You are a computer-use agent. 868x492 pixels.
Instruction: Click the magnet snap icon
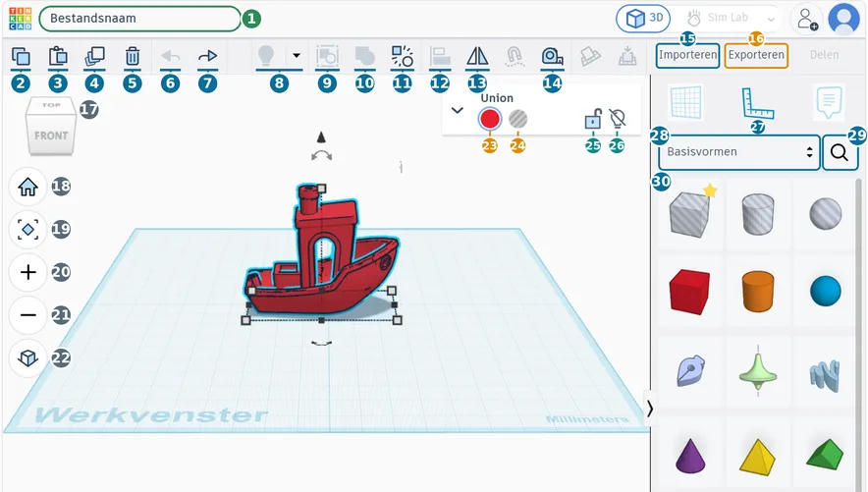[515, 56]
